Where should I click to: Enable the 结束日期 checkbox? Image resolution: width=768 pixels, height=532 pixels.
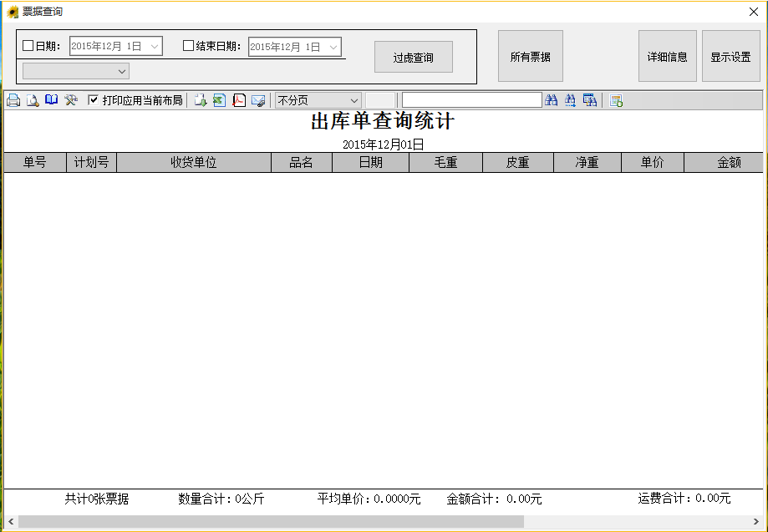(188, 45)
